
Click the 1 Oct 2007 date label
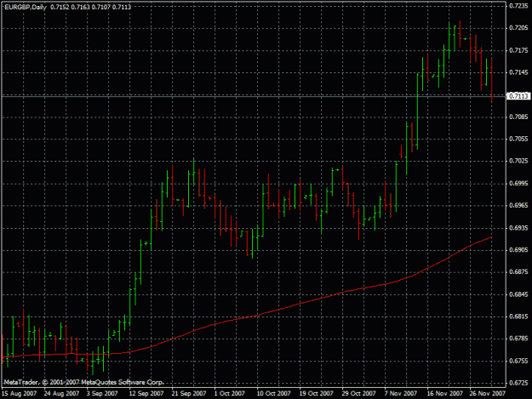pos(230,394)
